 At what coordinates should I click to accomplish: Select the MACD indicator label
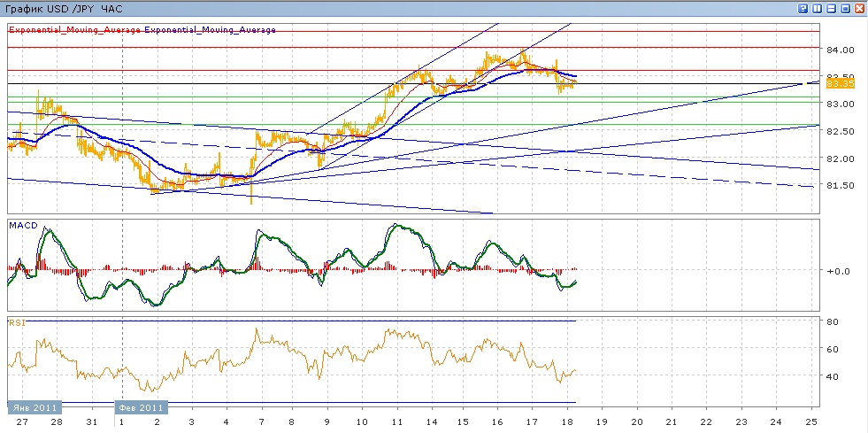pos(21,227)
